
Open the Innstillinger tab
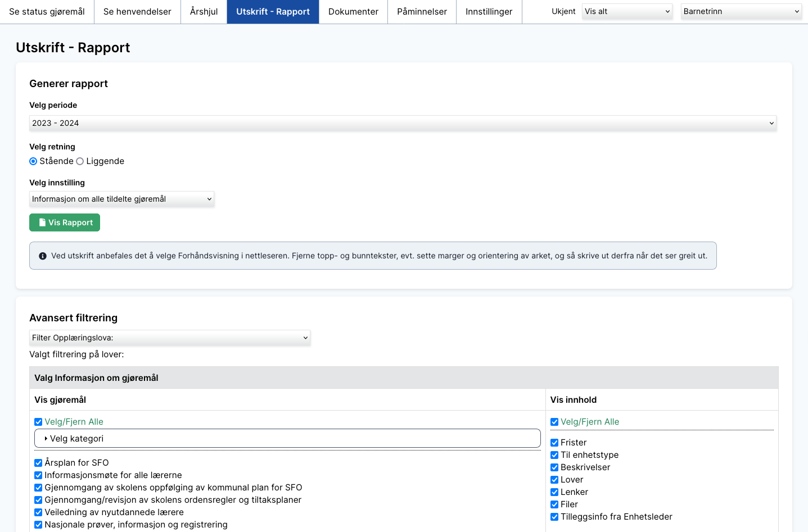pyautogui.click(x=489, y=12)
